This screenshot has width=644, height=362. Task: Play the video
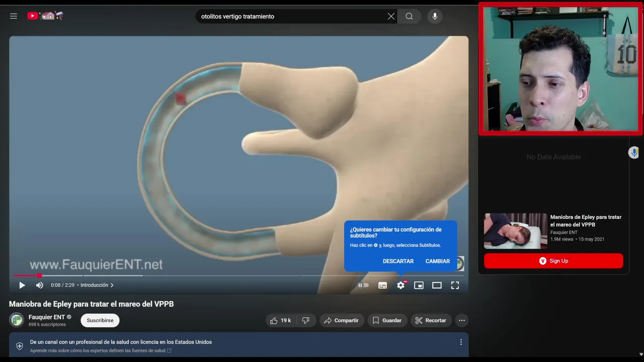22,285
